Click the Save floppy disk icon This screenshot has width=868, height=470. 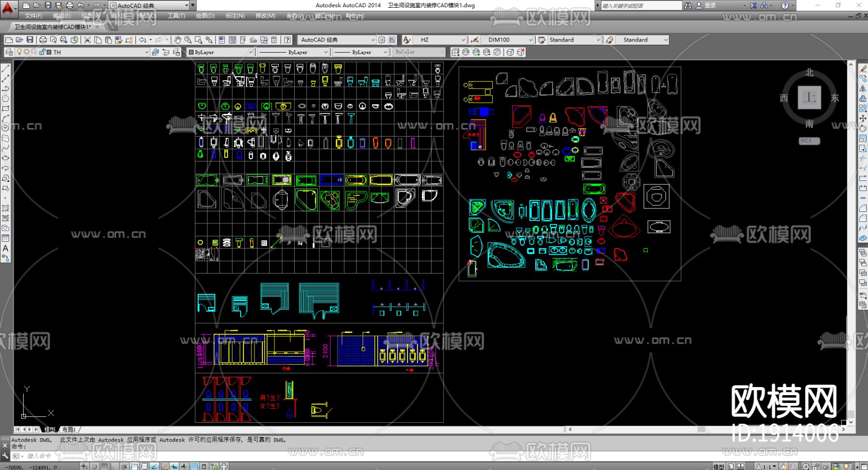(x=30, y=40)
